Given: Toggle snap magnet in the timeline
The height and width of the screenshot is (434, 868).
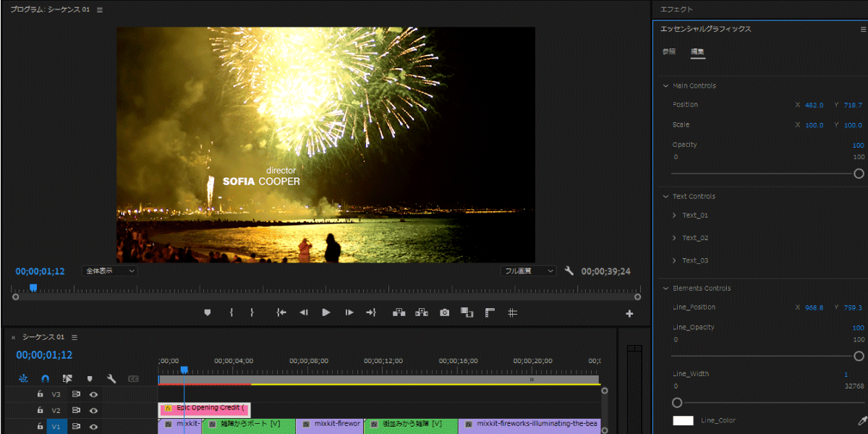Looking at the screenshot, I should click(45, 378).
